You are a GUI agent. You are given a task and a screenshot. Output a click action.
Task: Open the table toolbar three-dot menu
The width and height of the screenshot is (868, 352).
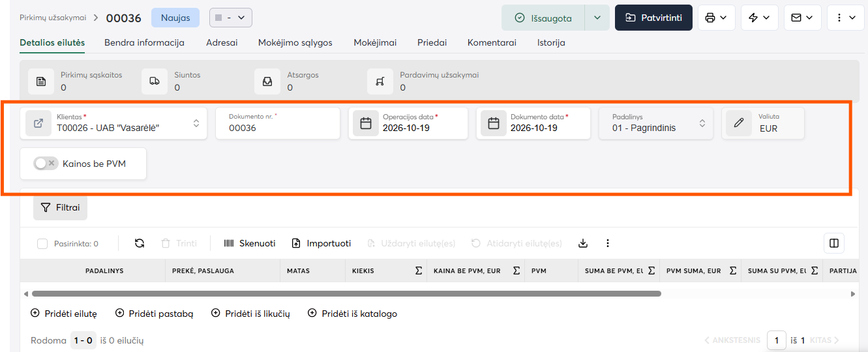point(608,243)
